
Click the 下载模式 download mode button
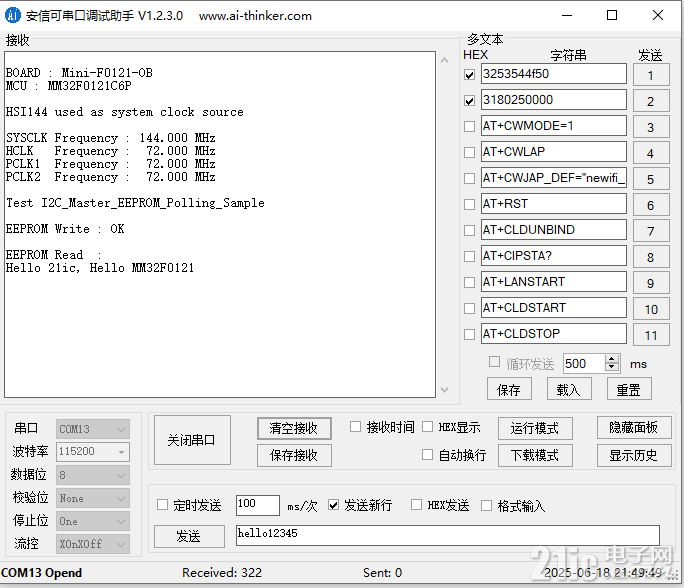[x=535, y=455]
